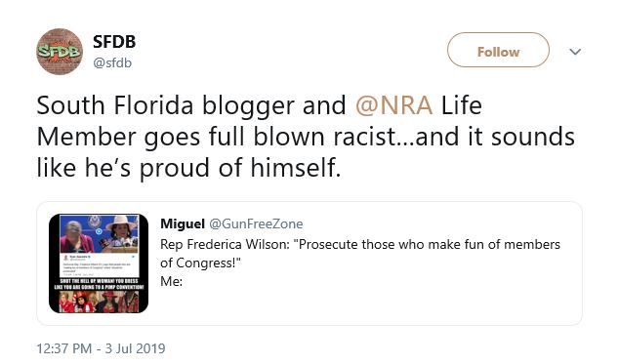The height and width of the screenshot is (364, 619).
Task: Click the 'of Congress!' quoted line
Action: [x=200, y=263]
